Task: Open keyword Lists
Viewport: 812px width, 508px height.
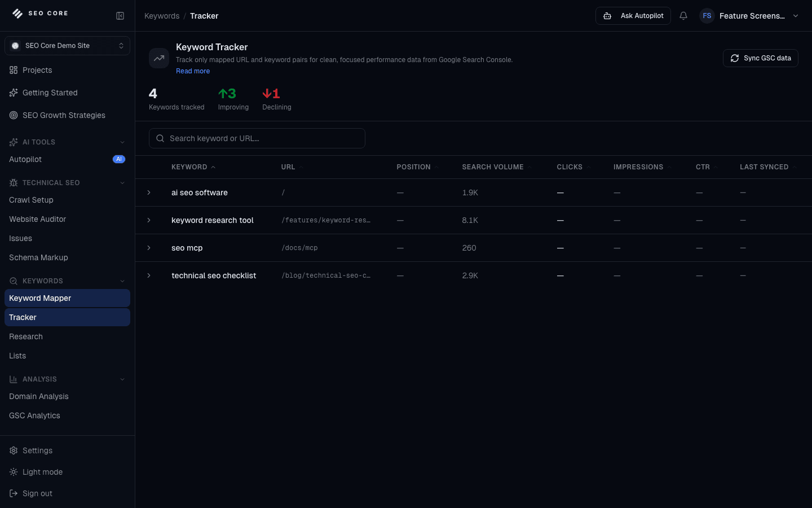Action: click(68, 356)
